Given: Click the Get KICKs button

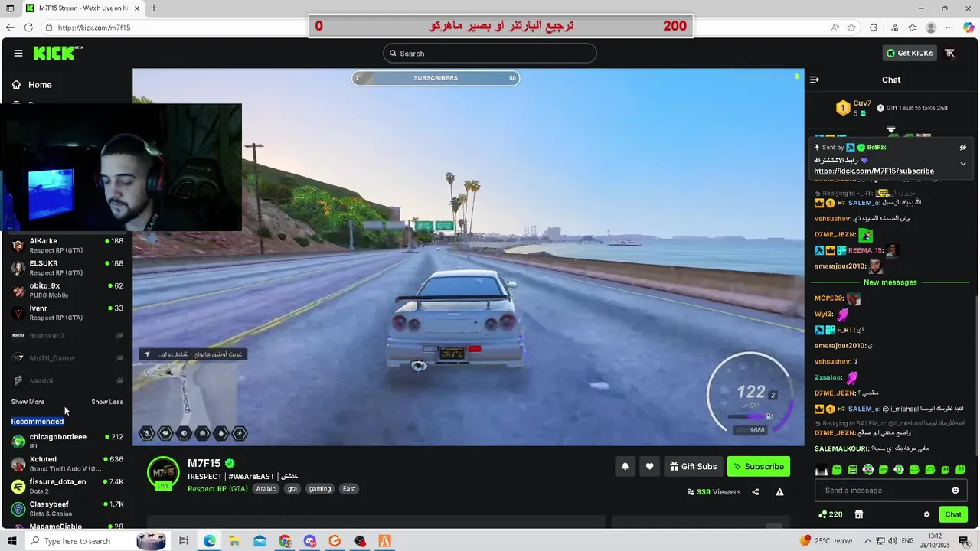Looking at the screenshot, I should [910, 53].
